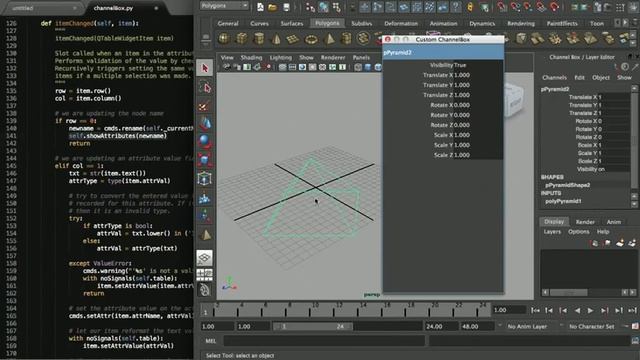Toggle smooth shade cube in viewport
This screenshot has width=640, height=360.
pyautogui.click(x=368, y=67)
